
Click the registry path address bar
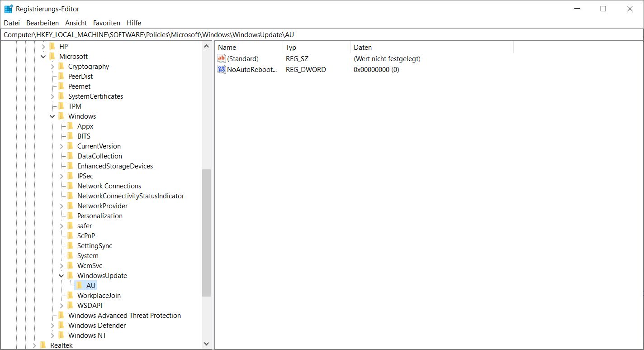(322, 34)
